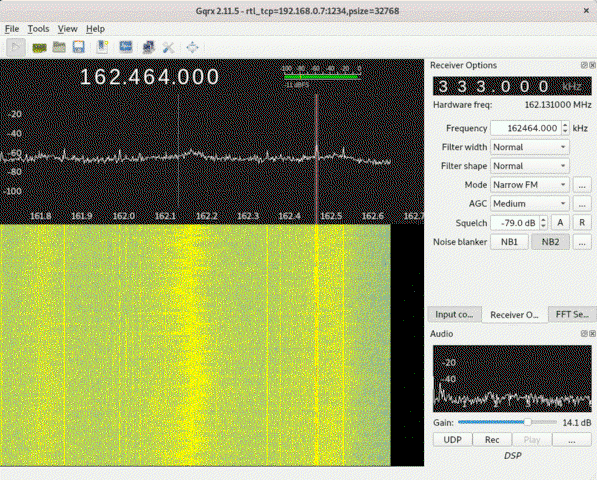Screen dimensions: 597x480
Task: Click the Frequency kHz input field
Action: [x=526, y=128]
